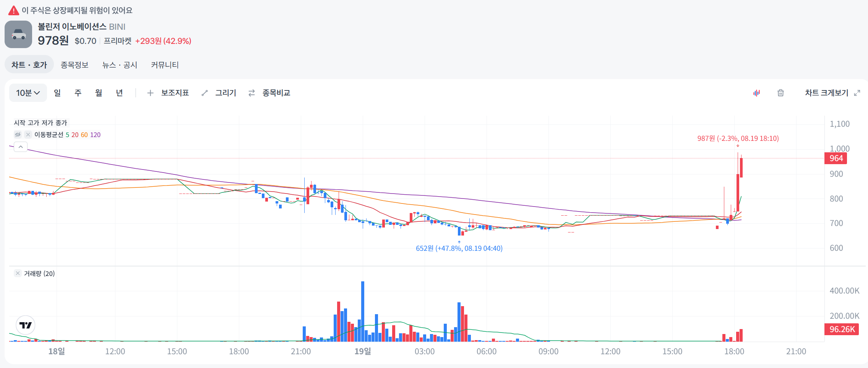Click the +293원 (42.9%) change text
This screenshot has height=368, width=868.
tap(163, 41)
